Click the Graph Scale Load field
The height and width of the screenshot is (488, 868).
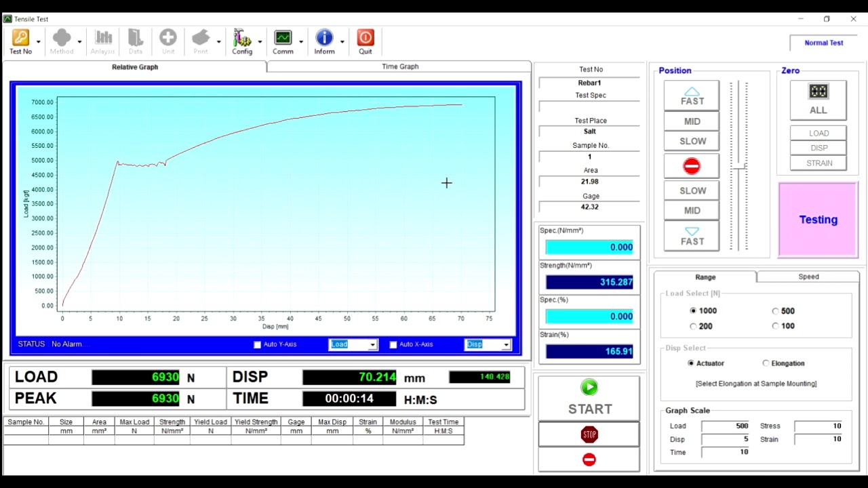726,426
